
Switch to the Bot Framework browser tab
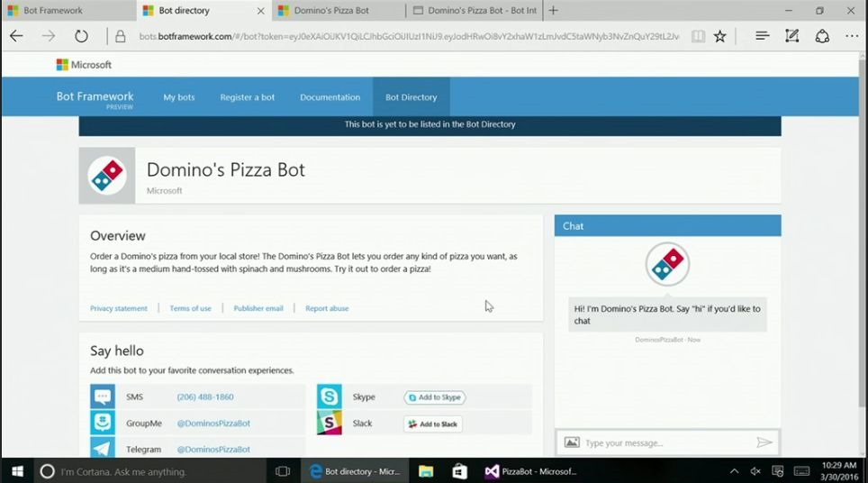point(68,10)
